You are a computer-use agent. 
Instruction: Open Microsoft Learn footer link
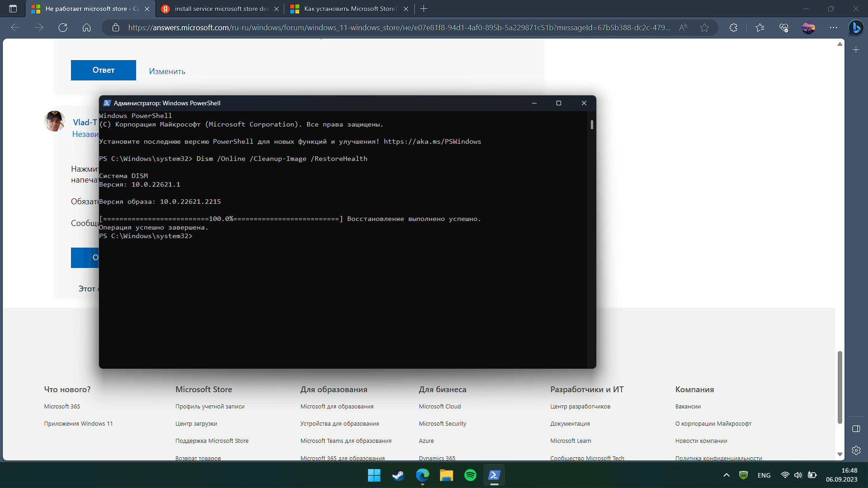571,441
